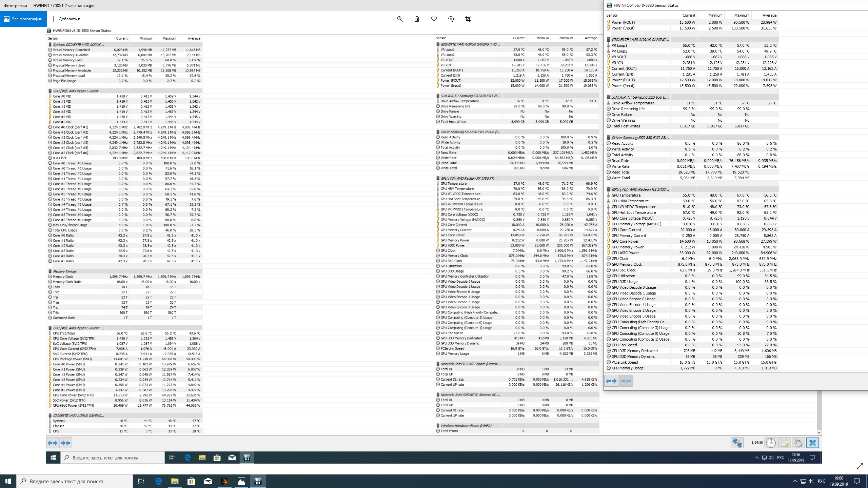
Task: Show hidden icons in system tray chevron
Action: 795,481
